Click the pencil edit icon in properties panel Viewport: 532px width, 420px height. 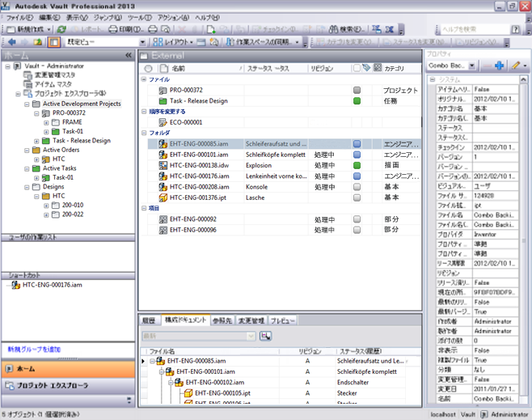pyautogui.click(x=516, y=66)
